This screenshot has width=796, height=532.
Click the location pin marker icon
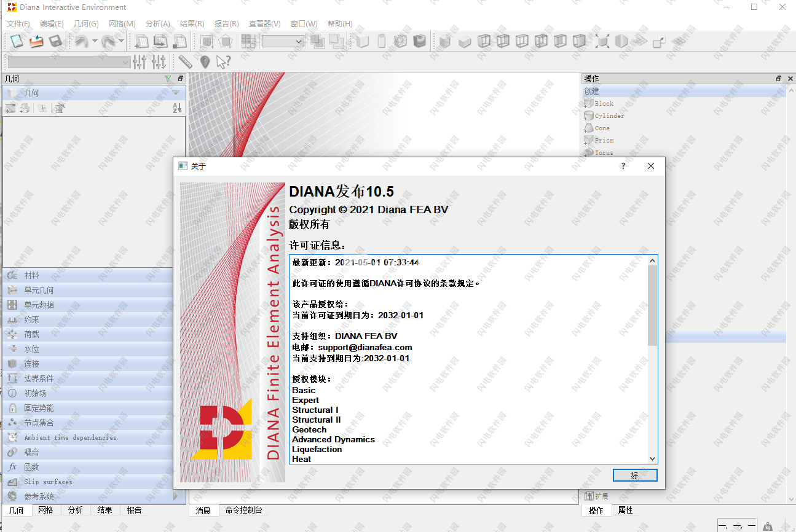[x=205, y=61]
